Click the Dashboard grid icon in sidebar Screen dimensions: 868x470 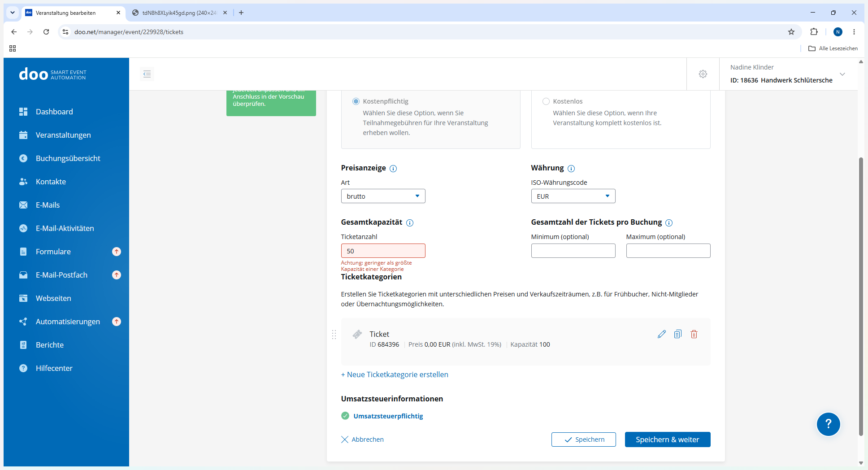click(x=23, y=112)
